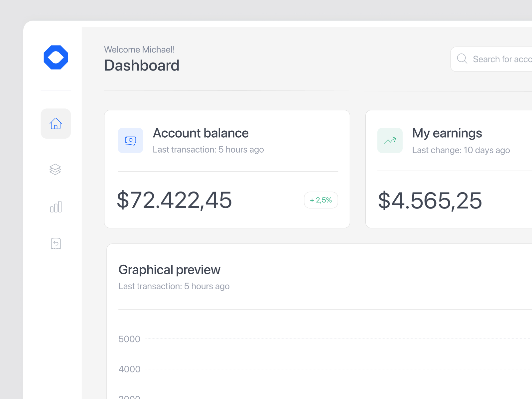Click the magnifier icon in search bar
Screen dimensions: 532x399
tap(462, 59)
